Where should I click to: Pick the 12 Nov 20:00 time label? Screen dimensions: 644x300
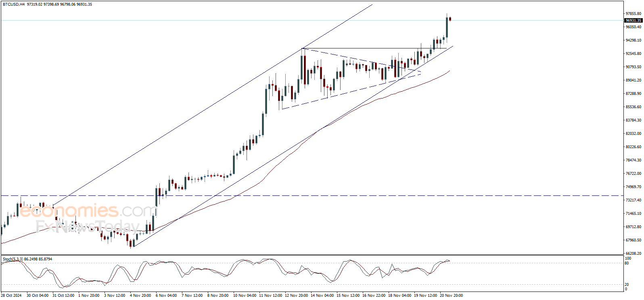pyautogui.click(x=296, y=296)
